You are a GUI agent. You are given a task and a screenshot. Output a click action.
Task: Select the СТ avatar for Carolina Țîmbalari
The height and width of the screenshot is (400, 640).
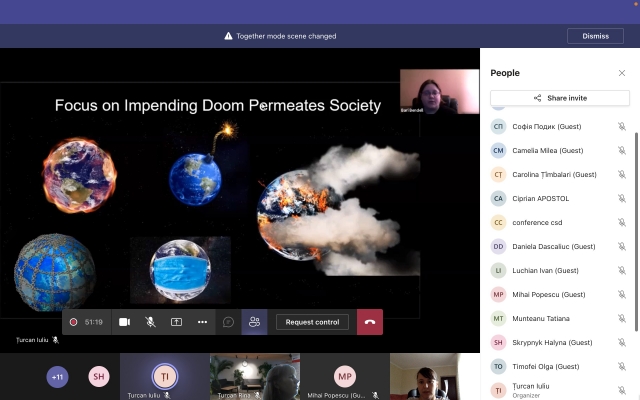pyautogui.click(x=498, y=175)
